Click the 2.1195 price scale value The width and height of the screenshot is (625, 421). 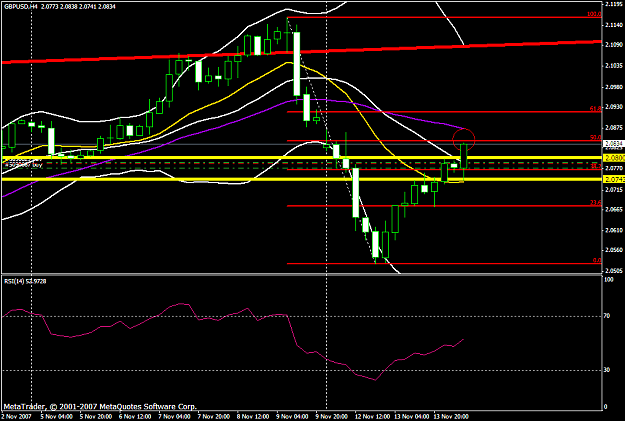pyautogui.click(x=613, y=4)
